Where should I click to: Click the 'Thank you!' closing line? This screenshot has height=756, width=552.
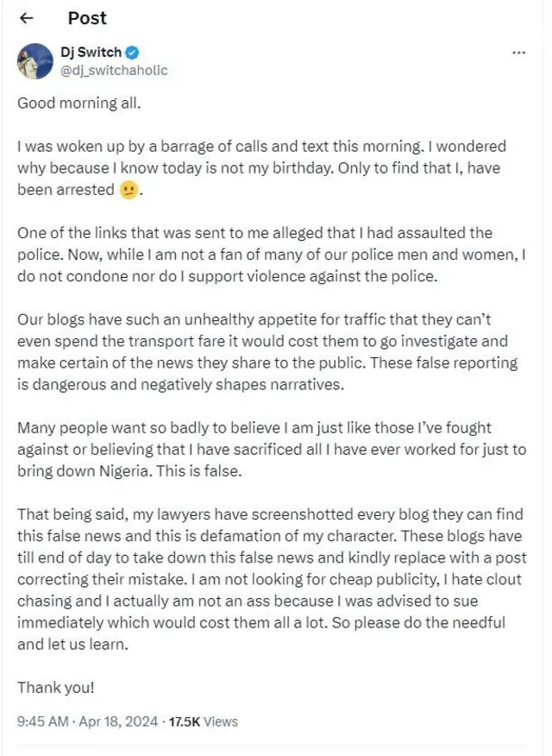tap(56, 688)
